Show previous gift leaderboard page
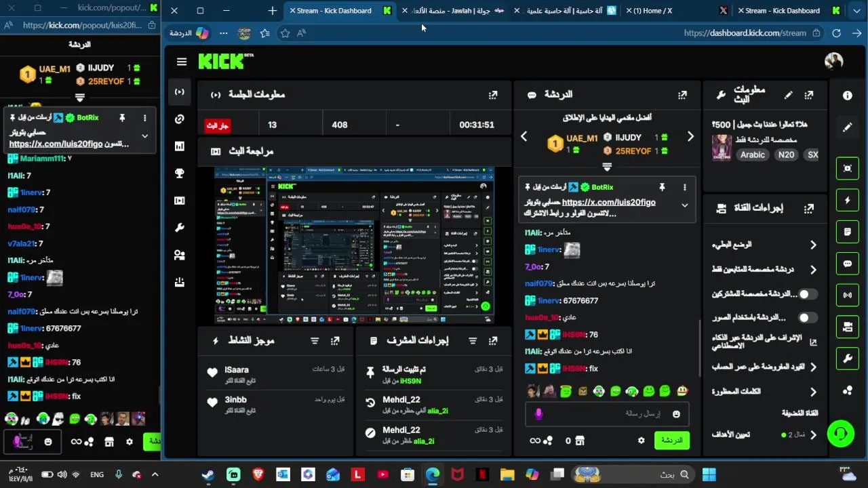The width and height of the screenshot is (868, 488). pos(524,137)
